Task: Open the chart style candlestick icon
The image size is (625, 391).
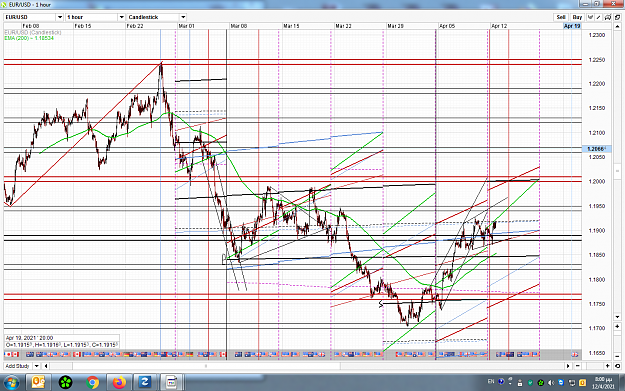Action: tap(591, 17)
